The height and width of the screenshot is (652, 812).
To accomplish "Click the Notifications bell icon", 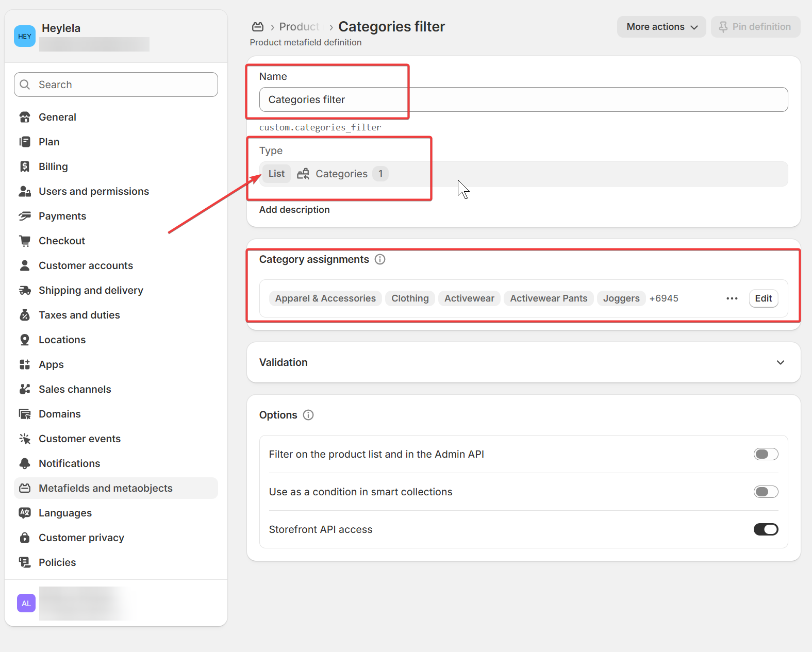I will 25,463.
